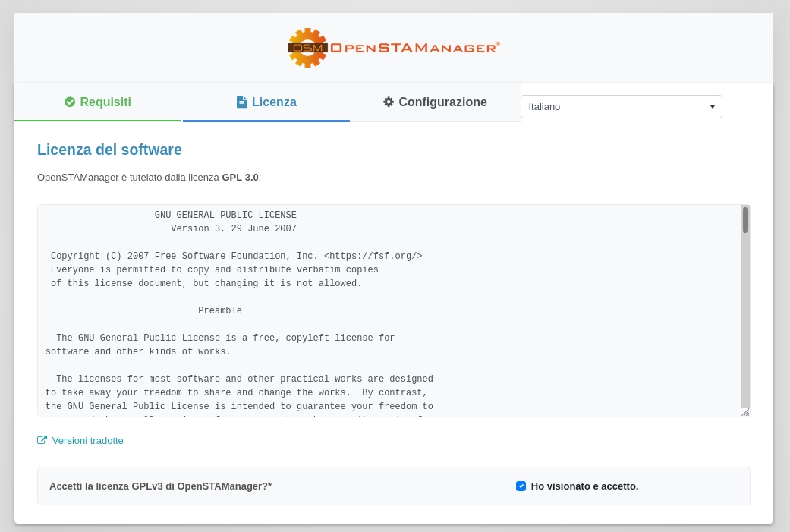Click the "Ho visionato e accetto." label
790x532 pixels.
tap(584, 486)
